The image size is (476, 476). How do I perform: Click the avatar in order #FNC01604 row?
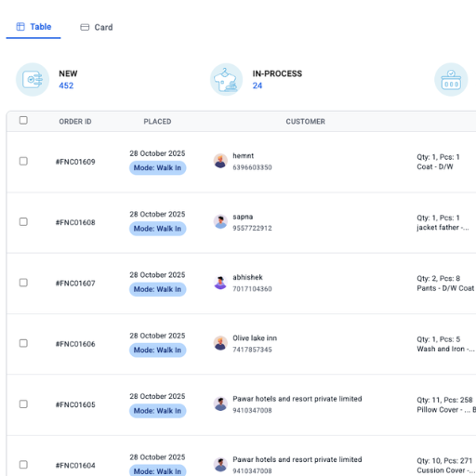(220, 465)
